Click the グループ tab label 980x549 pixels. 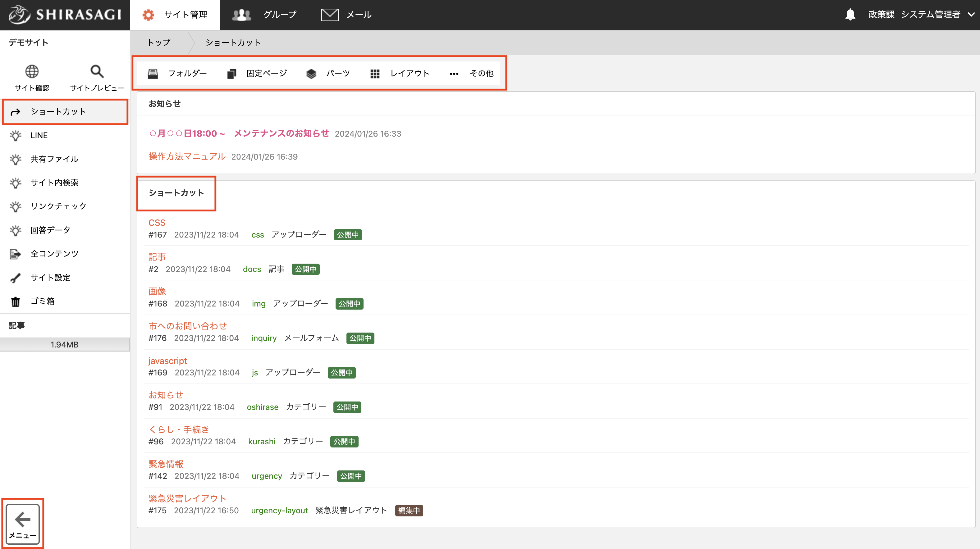point(280,15)
